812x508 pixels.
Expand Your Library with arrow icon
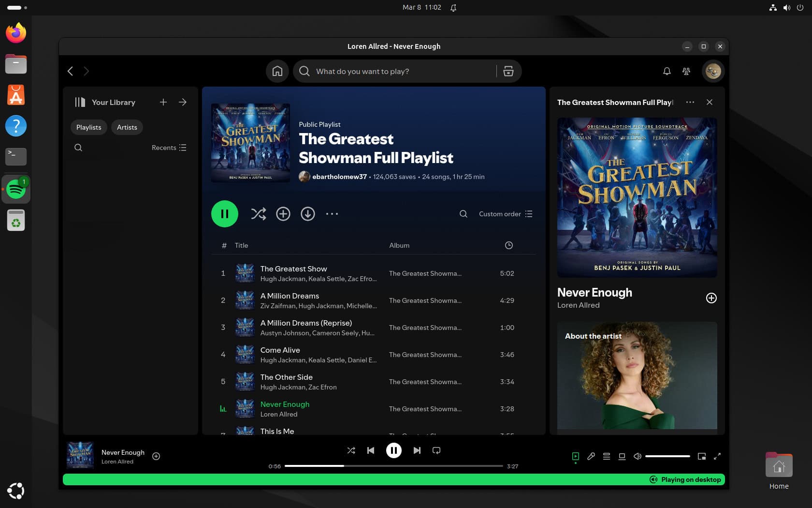pos(183,102)
